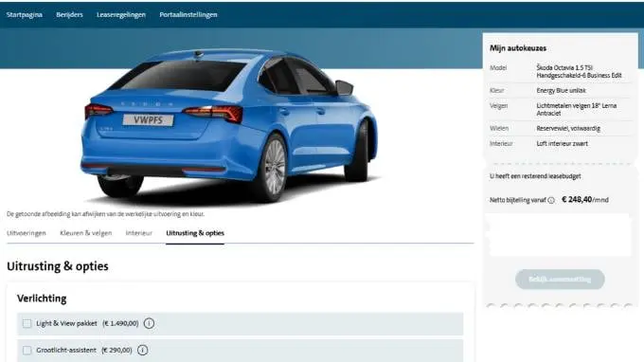This screenshot has height=362, width=644.
Task: Show info about Netto bijtelling vanaf
Action: click(551, 200)
